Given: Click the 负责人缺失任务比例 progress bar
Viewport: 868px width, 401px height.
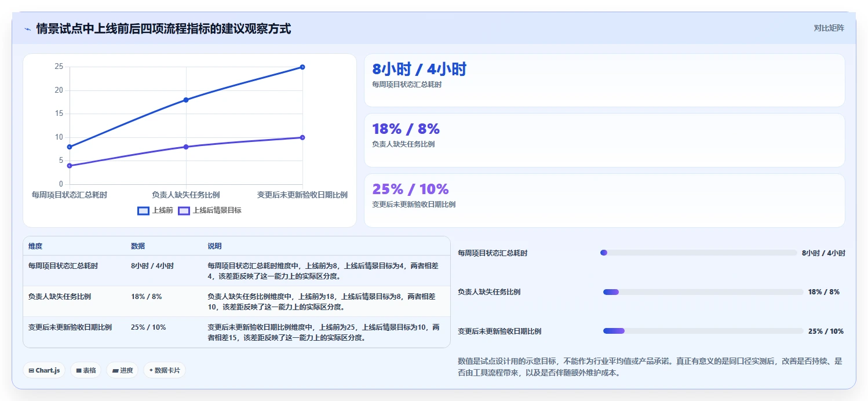Looking at the screenshot, I should point(703,292).
